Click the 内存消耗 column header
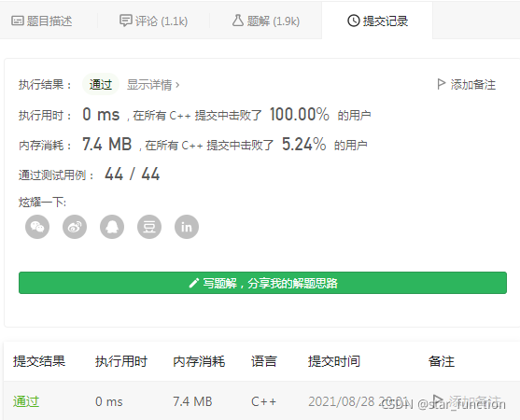The width and height of the screenshot is (520, 420). 199,361
